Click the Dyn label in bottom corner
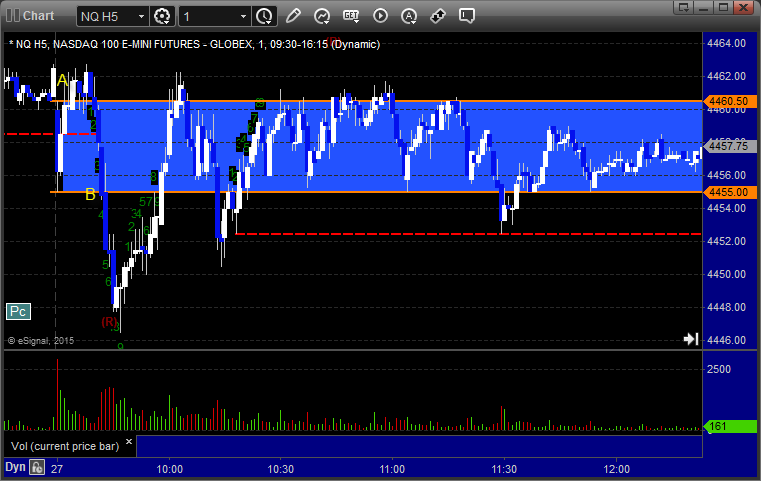The width and height of the screenshot is (761, 481). click(15, 467)
